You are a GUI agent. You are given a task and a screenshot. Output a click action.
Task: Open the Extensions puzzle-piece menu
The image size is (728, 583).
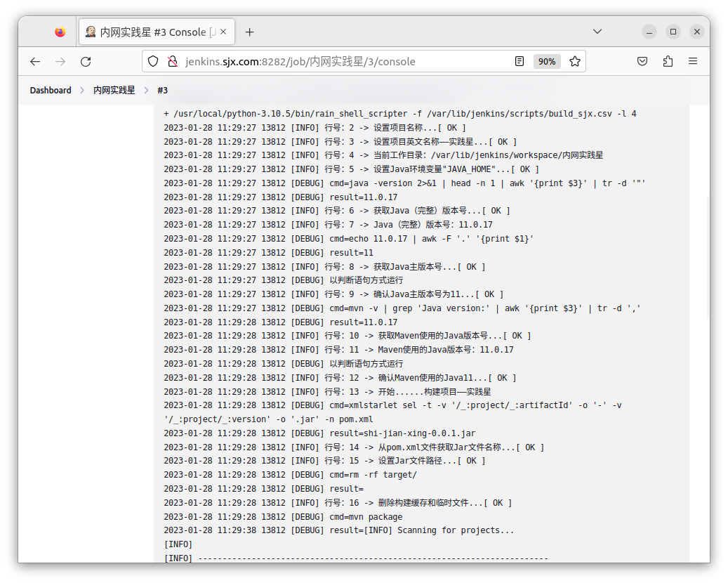(668, 62)
